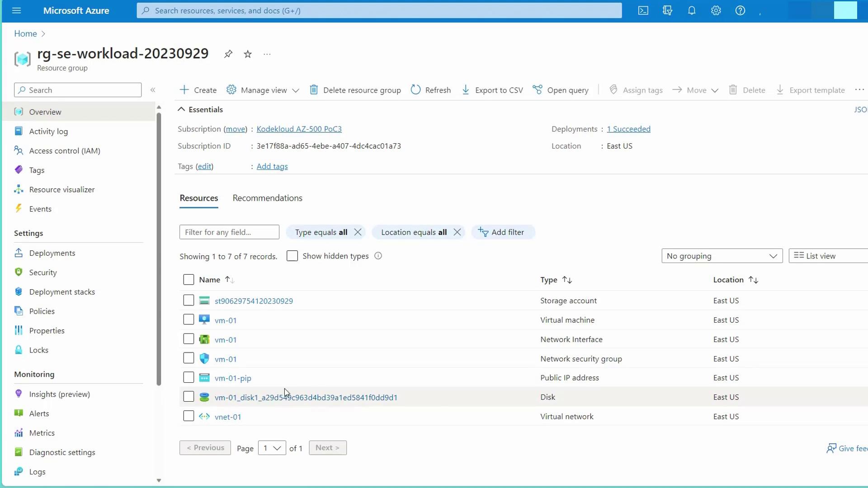Click the Show hidden types info icon
This screenshot has width=868, height=488.
click(378, 256)
